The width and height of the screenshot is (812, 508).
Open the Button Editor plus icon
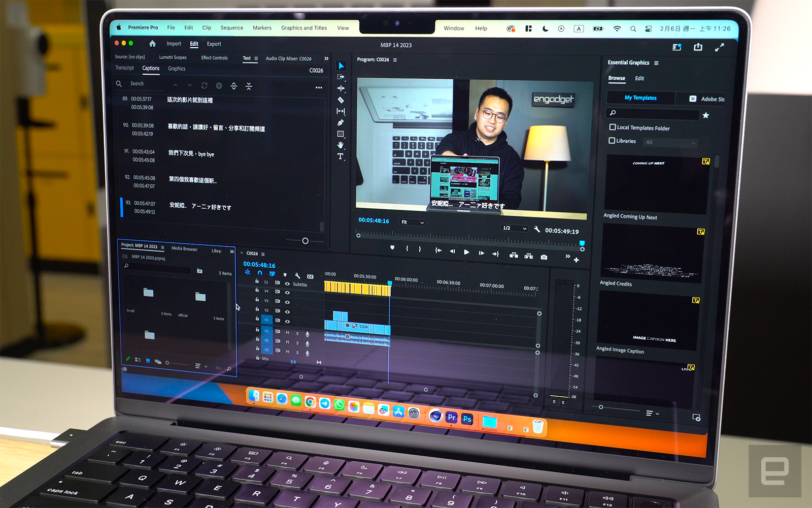point(576,260)
